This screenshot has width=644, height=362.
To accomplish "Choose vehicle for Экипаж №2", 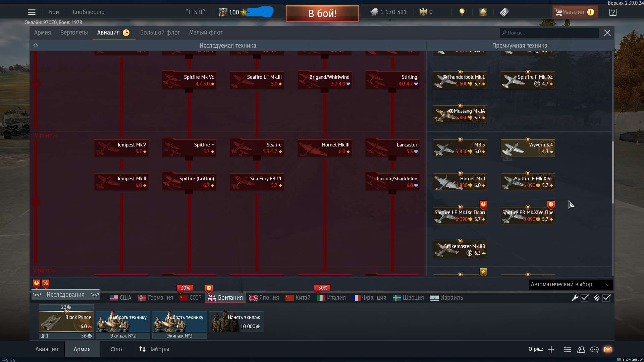I will (x=123, y=322).
